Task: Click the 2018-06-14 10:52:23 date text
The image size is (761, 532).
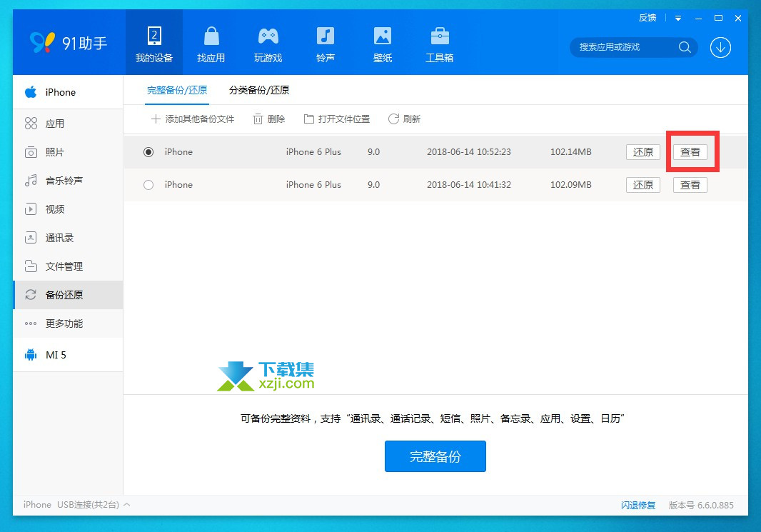Action: coord(469,152)
